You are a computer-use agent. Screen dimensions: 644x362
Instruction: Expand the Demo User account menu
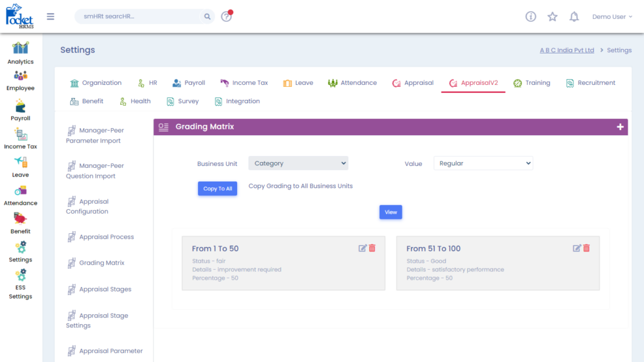pyautogui.click(x=612, y=17)
